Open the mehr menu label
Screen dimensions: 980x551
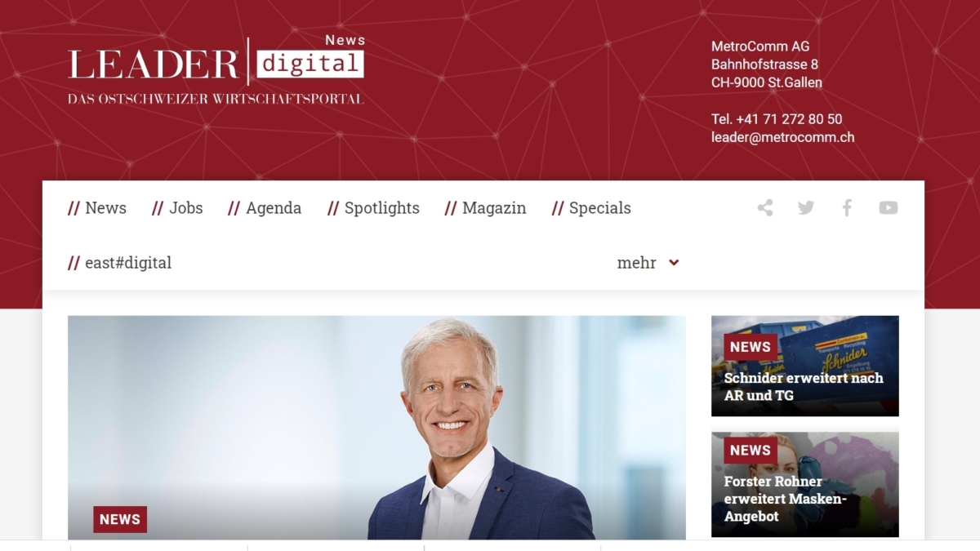click(x=636, y=263)
